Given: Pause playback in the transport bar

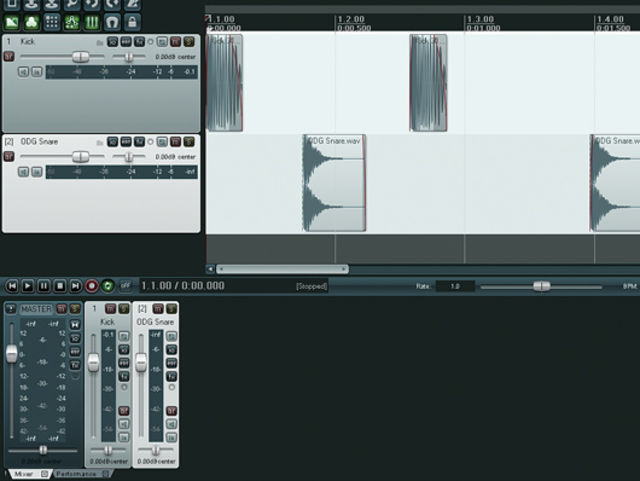Looking at the screenshot, I should point(44,286).
